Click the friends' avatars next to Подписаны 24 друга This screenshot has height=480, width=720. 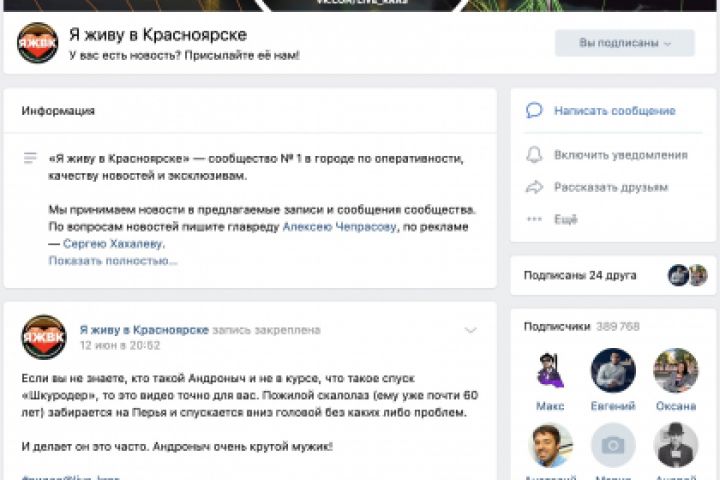click(x=687, y=275)
